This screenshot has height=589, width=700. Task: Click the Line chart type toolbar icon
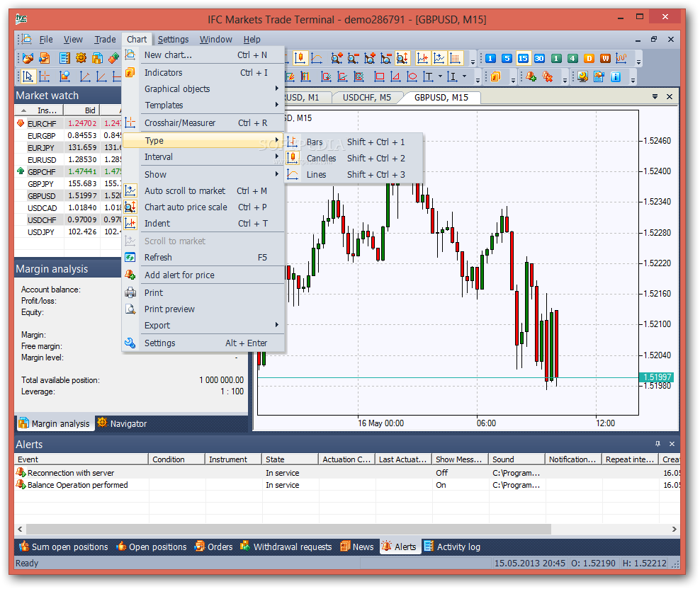pyautogui.click(x=317, y=58)
